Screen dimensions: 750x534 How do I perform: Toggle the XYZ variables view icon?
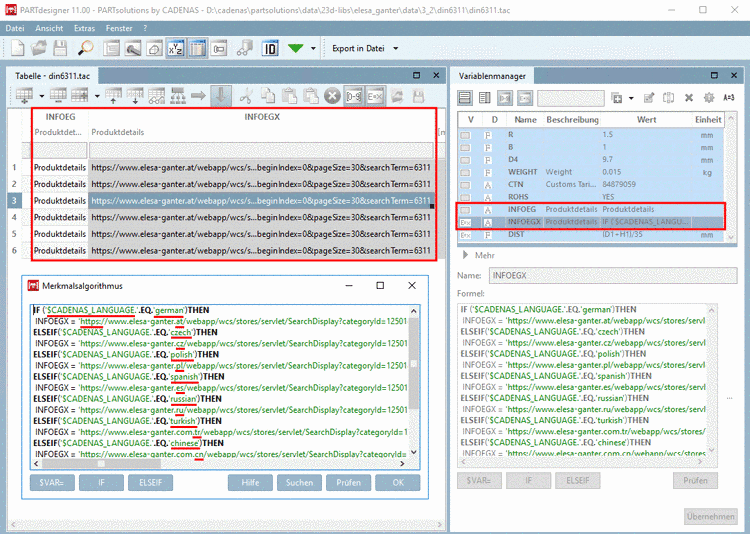tap(176, 48)
